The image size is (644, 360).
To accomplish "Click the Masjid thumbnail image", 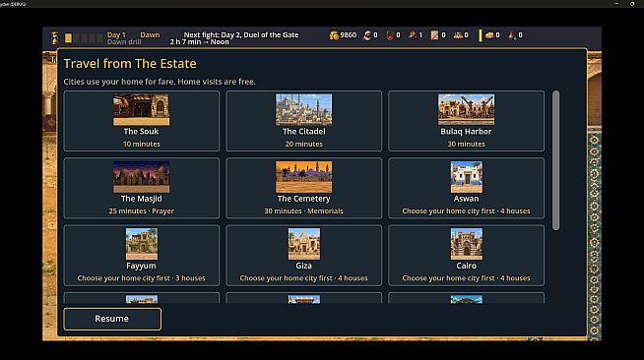I will 141,177.
